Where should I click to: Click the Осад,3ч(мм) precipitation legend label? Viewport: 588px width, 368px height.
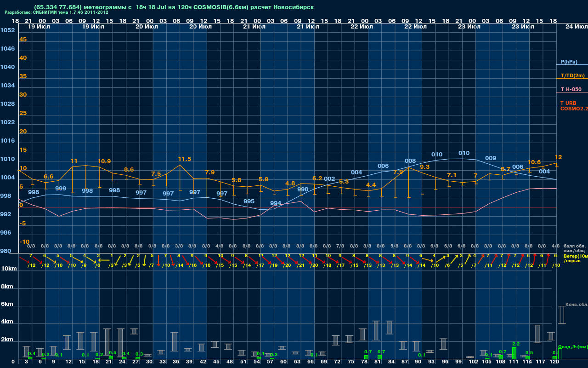coord(573,347)
